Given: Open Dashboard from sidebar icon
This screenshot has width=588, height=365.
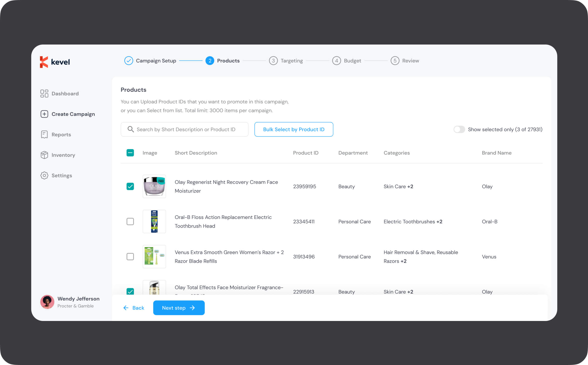Looking at the screenshot, I should [44, 93].
